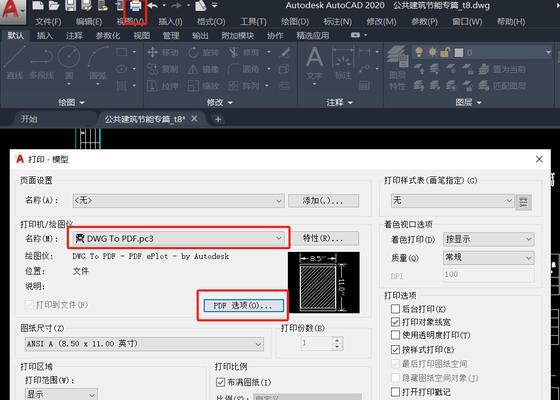This screenshot has height=400, width=560.
Task: Enable the 打开打印戳记 checkbox
Action: tap(395, 392)
